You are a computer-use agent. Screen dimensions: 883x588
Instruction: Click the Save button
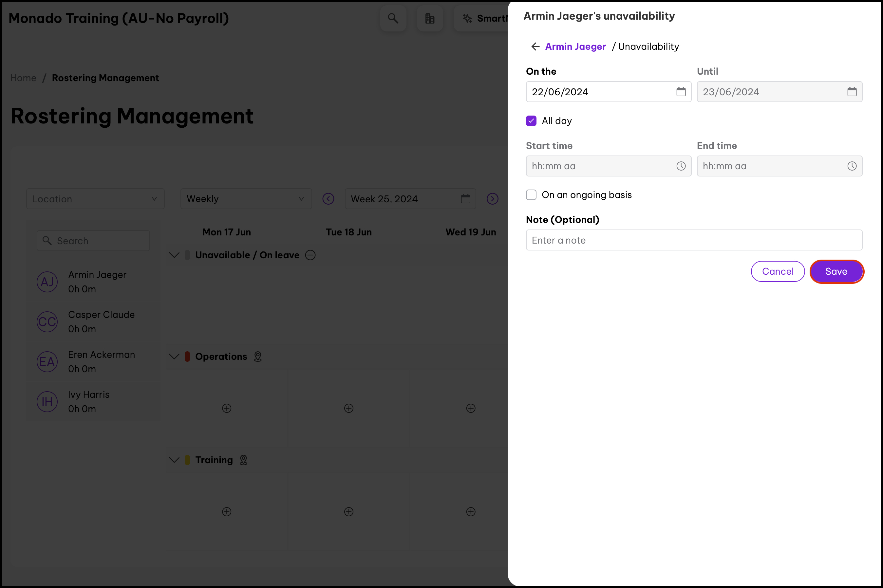click(836, 271)
